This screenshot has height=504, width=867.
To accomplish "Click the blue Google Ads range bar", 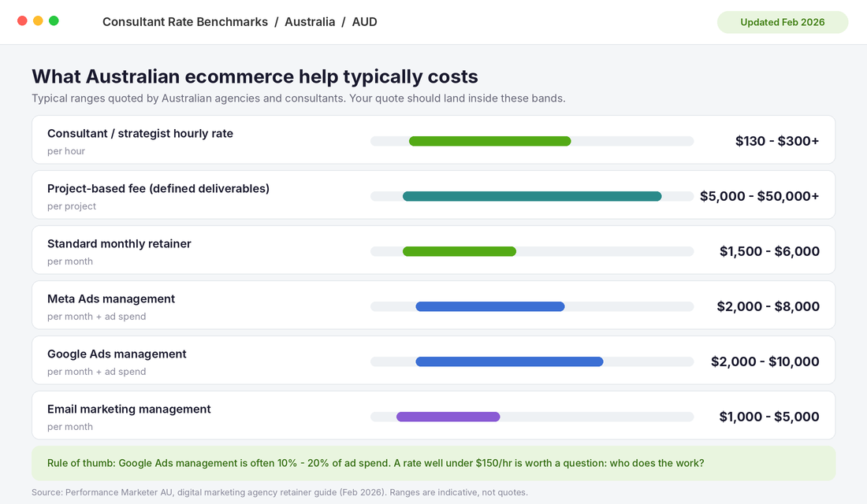I will tap(510, 362).
